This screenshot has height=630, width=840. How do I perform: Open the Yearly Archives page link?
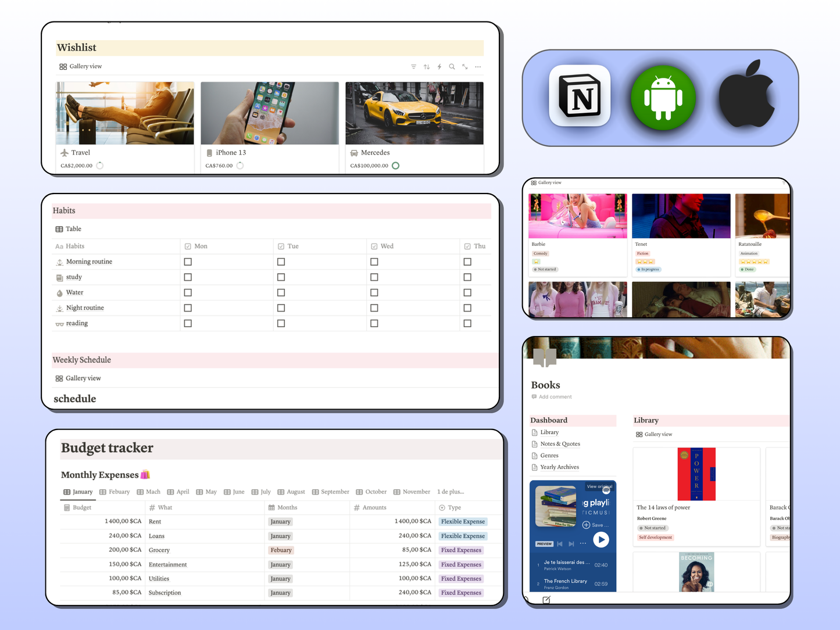pos(559,467)
